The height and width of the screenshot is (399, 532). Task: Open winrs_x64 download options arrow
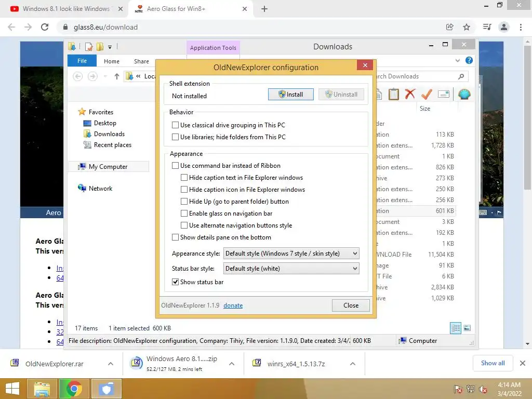pyautogui.click(x=353, y=364)
